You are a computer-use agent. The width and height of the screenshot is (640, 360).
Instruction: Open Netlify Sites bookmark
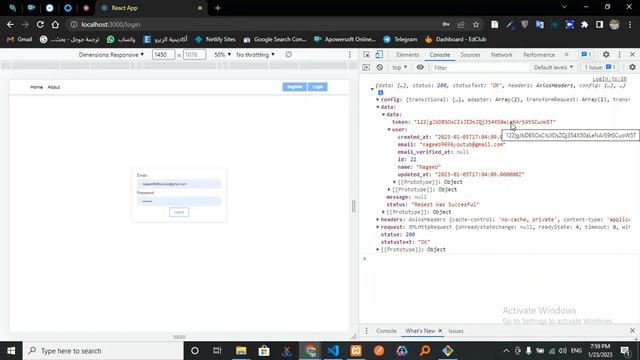pyautogui.click(x=216, y=39)
